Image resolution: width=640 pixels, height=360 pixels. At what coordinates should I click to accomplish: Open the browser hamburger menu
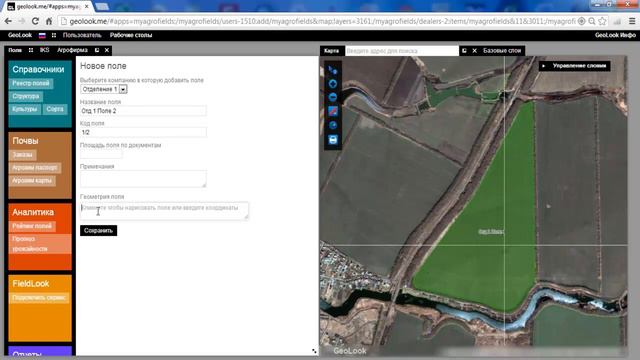point(632,21)
